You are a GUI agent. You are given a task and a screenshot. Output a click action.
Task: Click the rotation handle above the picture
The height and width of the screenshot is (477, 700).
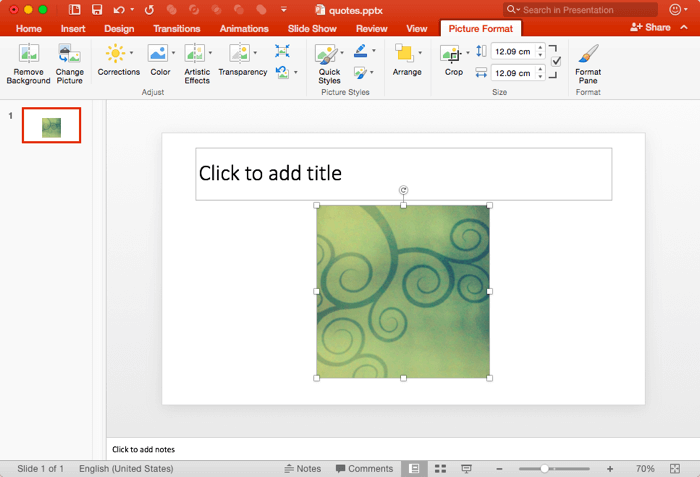tap(403, 190)
